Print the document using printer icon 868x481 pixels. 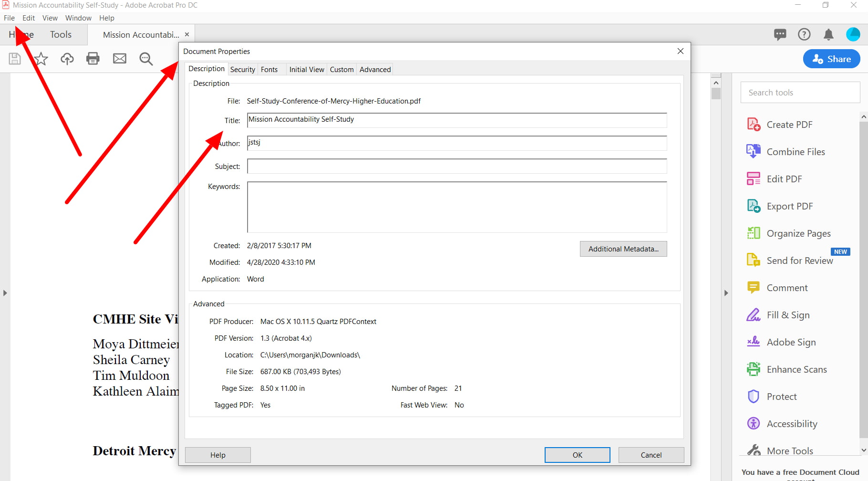pos(93,59)
